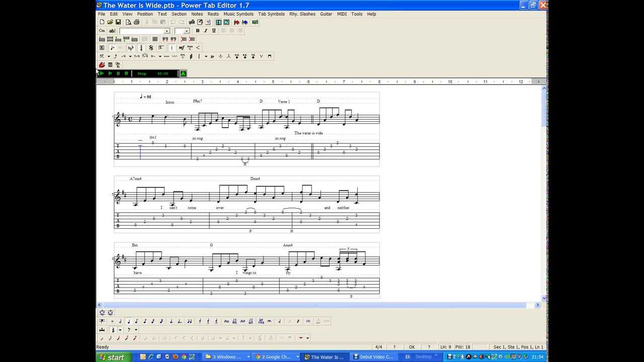Click the 2 Google Chrome taskbar group
The image size is (644, 362).
click(x=276, y=357)
